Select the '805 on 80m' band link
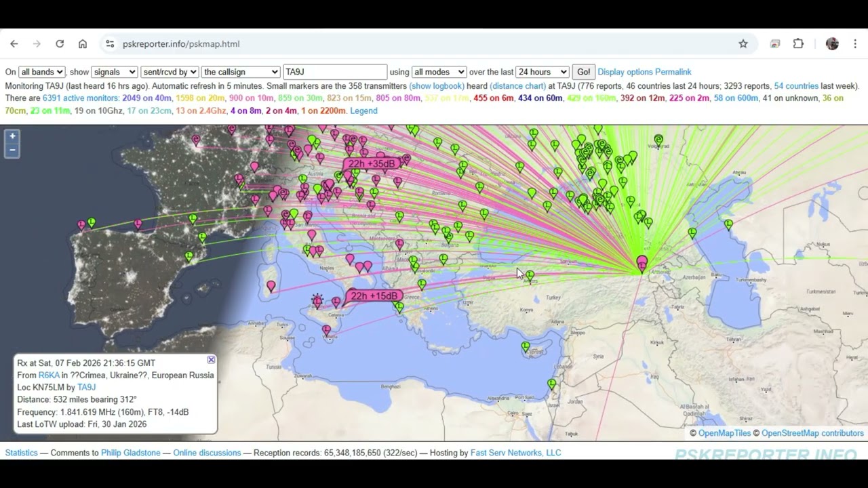The width and height of the screenshot is (868, 488). pos(398,98)
